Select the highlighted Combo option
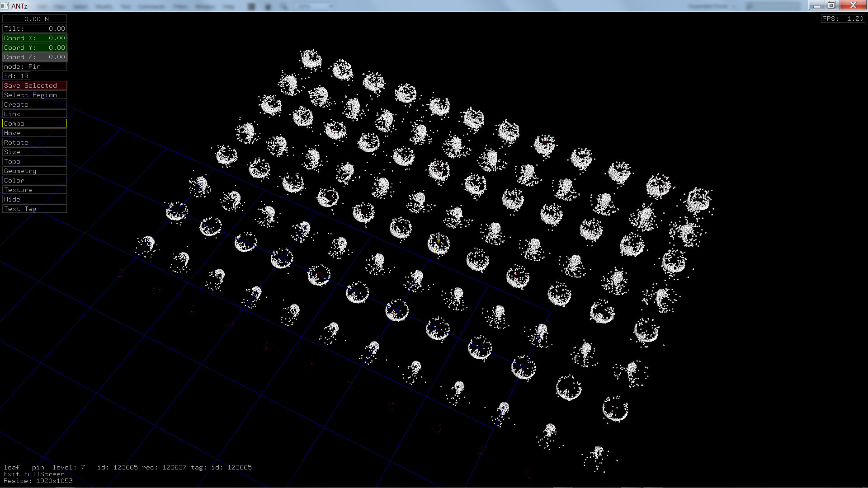 tap(34, 123)
